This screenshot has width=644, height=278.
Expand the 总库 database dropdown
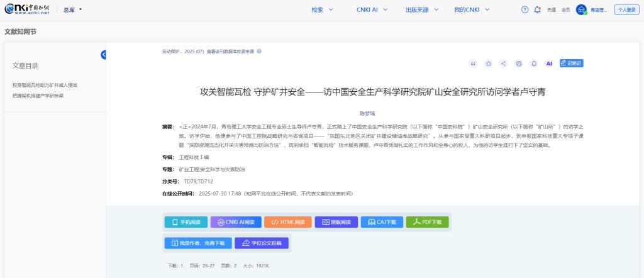(73, 9)
